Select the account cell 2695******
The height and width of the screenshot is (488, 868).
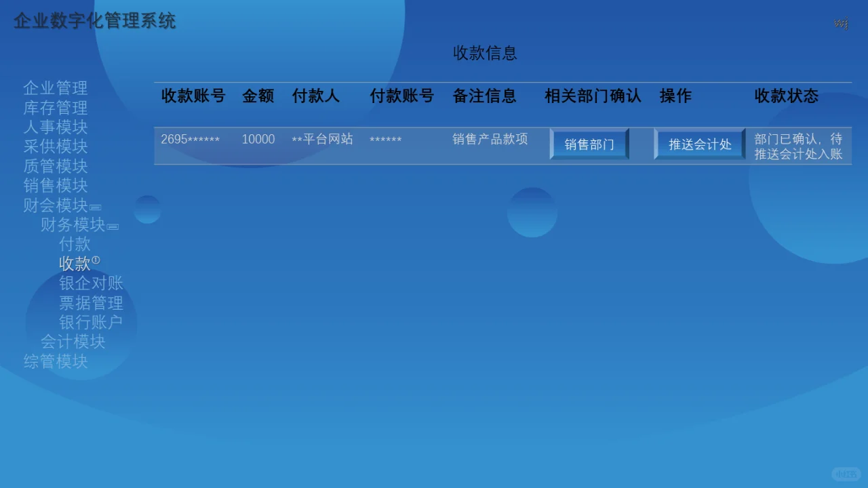190,139
